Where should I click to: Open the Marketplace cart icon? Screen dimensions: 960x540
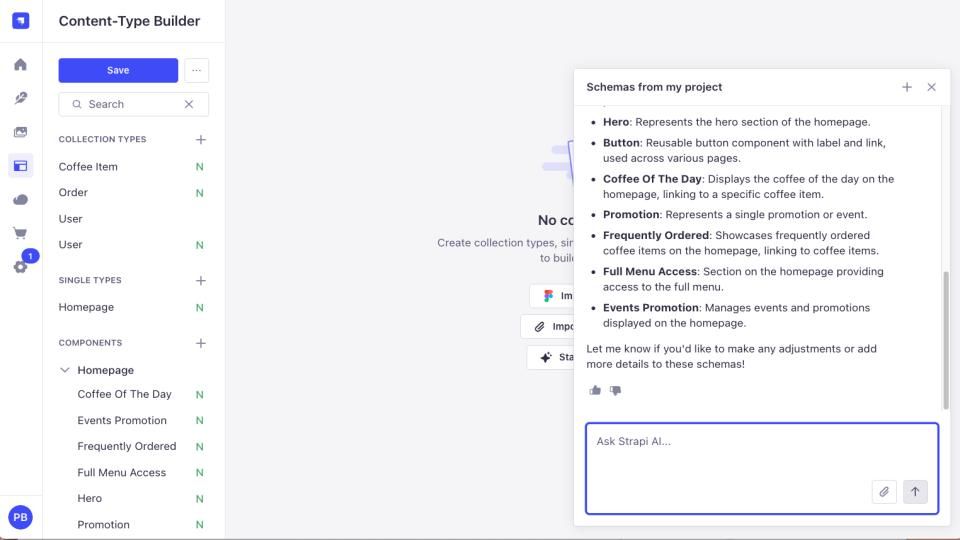pyautogui.click(x=20, y=233)
